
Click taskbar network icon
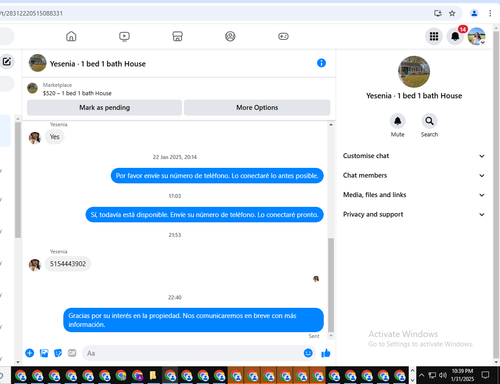click(432, 375)
